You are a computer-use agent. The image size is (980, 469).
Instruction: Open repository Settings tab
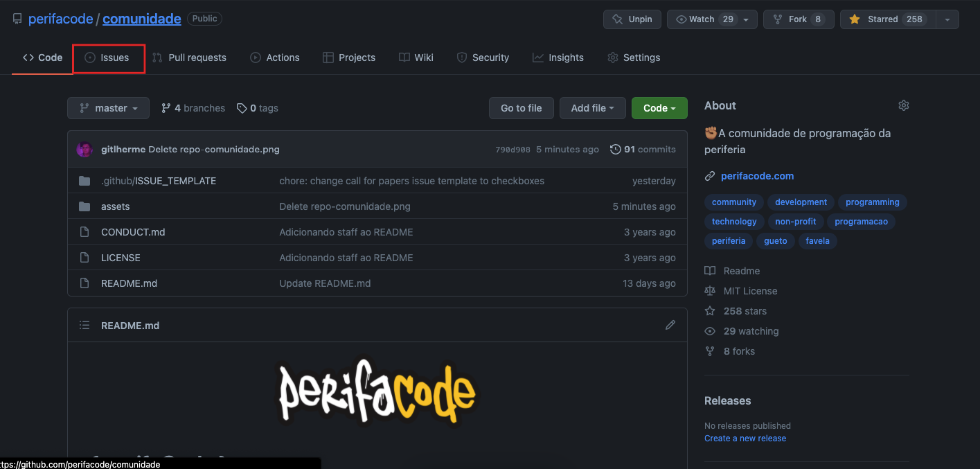(x=634, y=57)
